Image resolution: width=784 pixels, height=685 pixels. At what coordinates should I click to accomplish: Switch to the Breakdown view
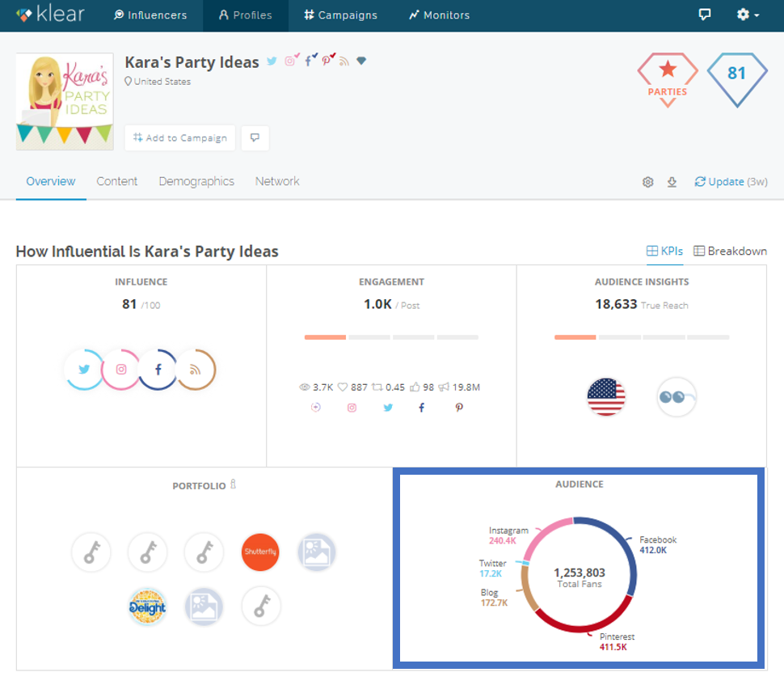pyautogui.click(x=730, y=252)
